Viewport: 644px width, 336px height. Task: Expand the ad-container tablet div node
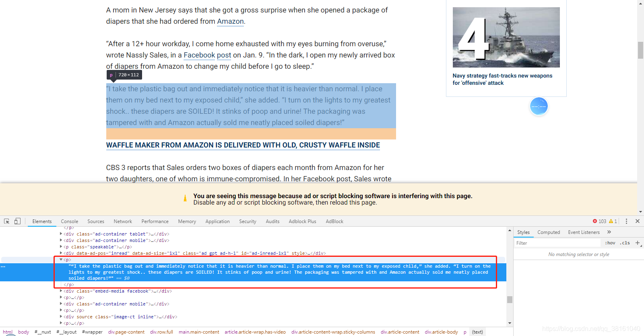tap(61, 234)
